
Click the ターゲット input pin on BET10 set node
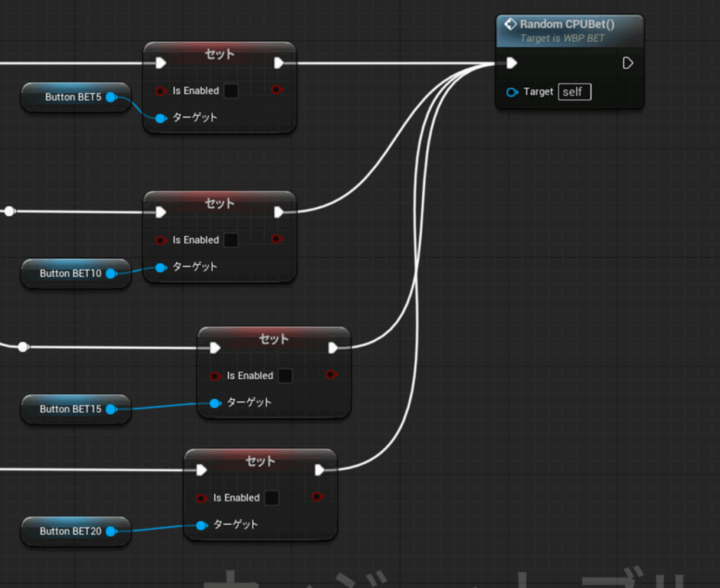pos(160,267)
